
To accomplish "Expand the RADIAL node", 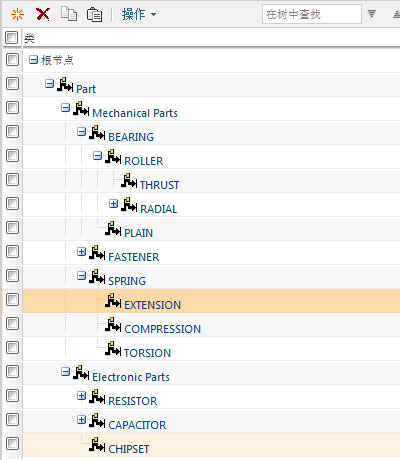I will pyautogui.click(x=113, y=204).
